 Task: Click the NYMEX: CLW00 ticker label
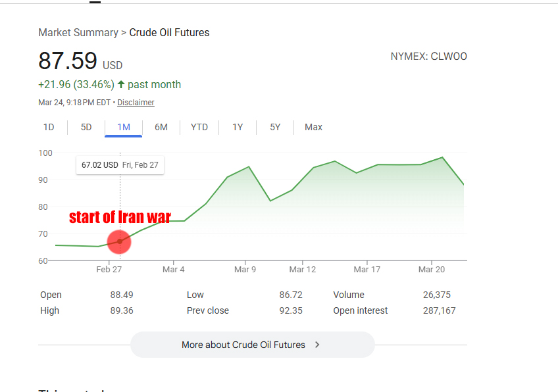coord(428,57)
